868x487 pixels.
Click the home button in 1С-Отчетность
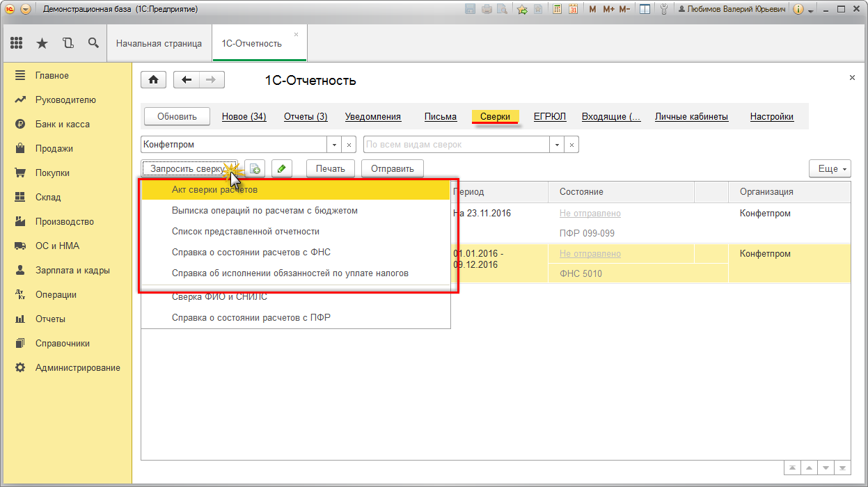tap(154, 79)
